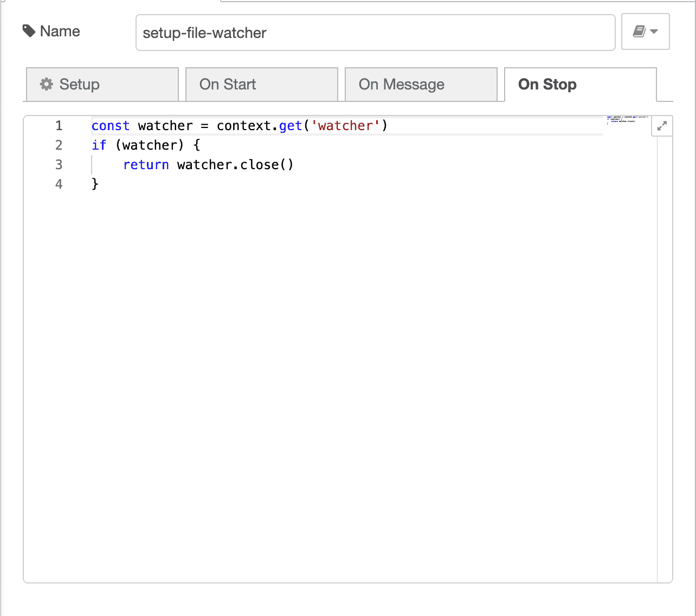Click the tag icon beside Name
The image size is (696, 616).
click(29, 31)
